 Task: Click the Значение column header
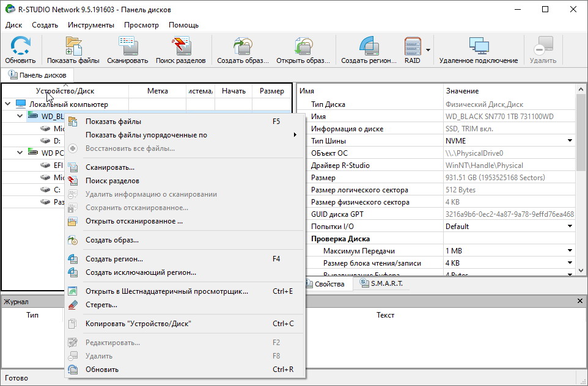(509, 91)
